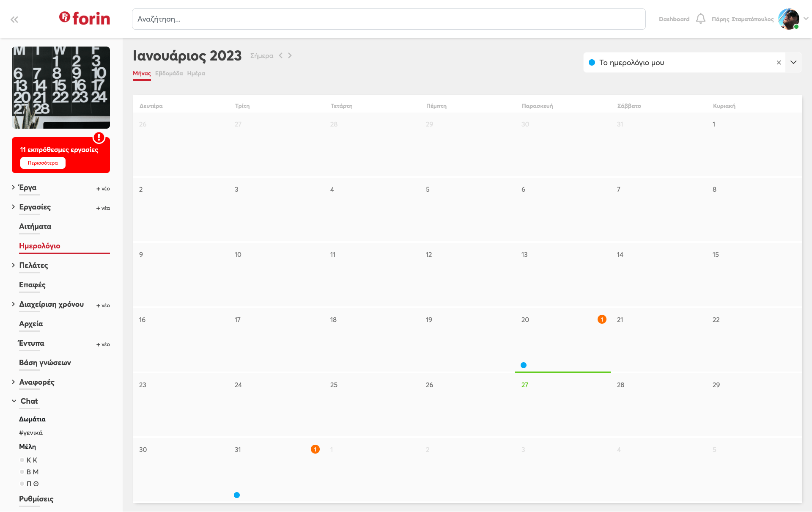812x512 pixels.
Task: Add new project via '+ νέο' beside Έργα
Action: tap(103, 189)
